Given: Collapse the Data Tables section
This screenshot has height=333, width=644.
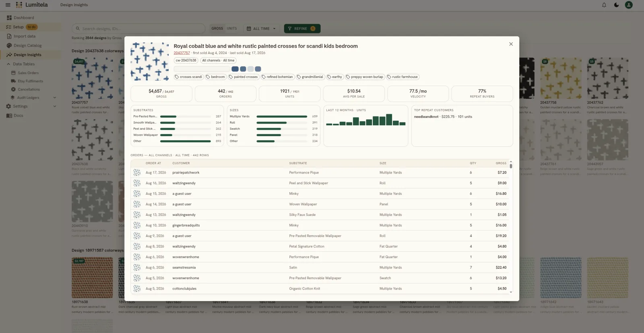Looking at the screenshot, I should 8,64.
